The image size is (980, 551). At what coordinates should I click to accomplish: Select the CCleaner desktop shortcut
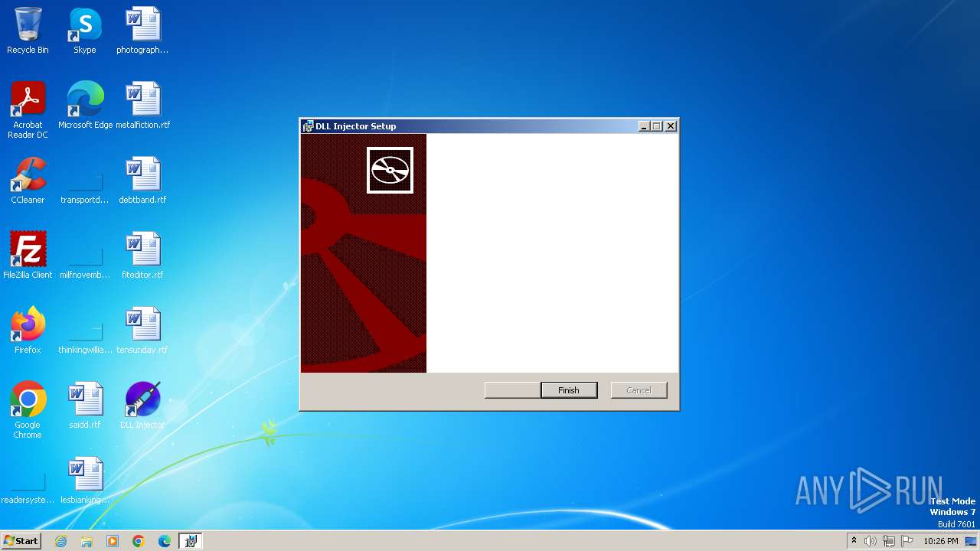coord(28,181)
